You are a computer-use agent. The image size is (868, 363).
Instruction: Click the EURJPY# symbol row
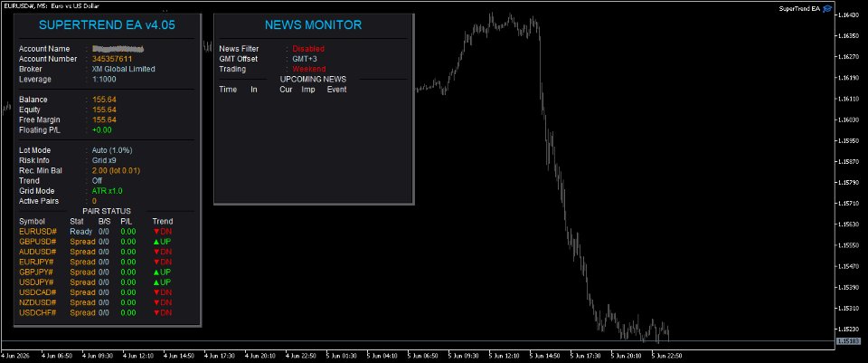point(96,262)
